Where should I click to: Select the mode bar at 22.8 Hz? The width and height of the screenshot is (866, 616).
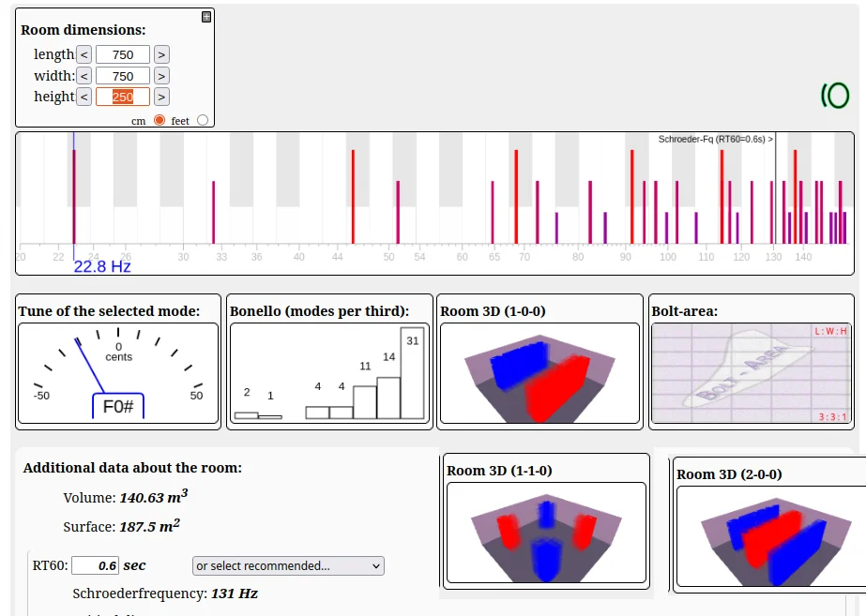[x=74, y=197]
